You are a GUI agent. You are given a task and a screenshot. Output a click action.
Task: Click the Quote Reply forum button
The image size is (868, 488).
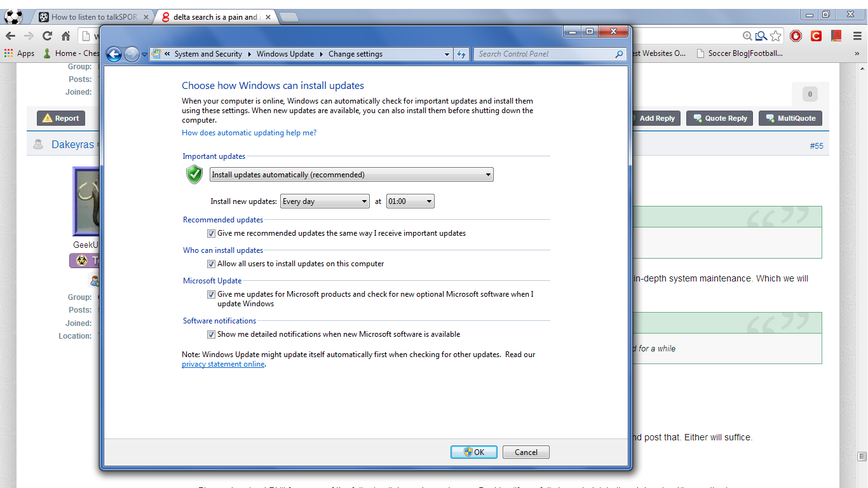pyautogui.click(x=720, y=118)
